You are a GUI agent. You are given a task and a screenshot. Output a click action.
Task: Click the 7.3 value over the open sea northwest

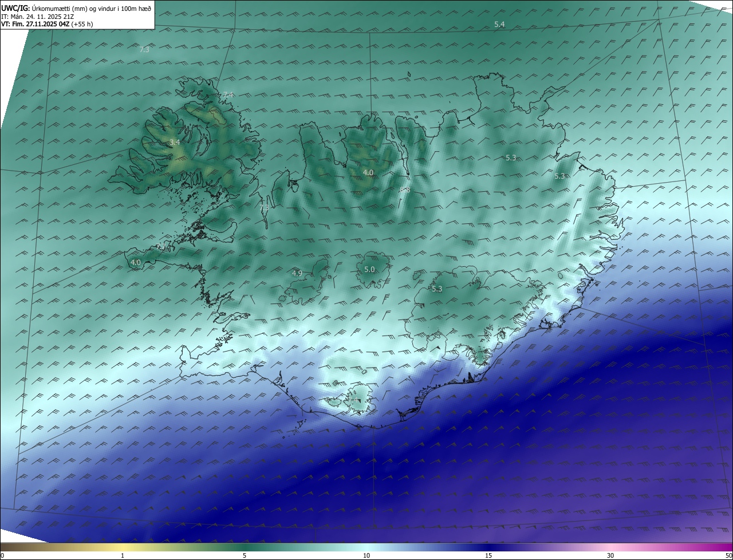point(144,50)
